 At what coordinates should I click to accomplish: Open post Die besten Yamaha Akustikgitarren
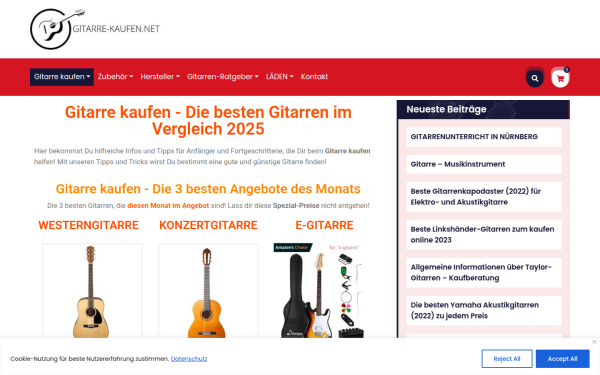tap(474, 310)
